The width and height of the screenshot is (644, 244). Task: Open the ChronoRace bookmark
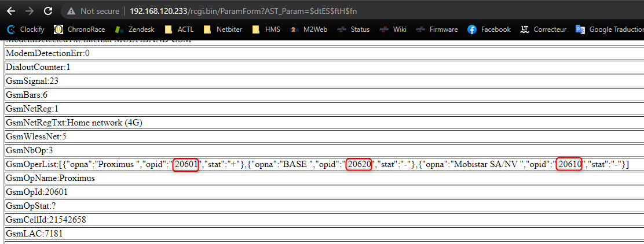[x=80, y=29]
